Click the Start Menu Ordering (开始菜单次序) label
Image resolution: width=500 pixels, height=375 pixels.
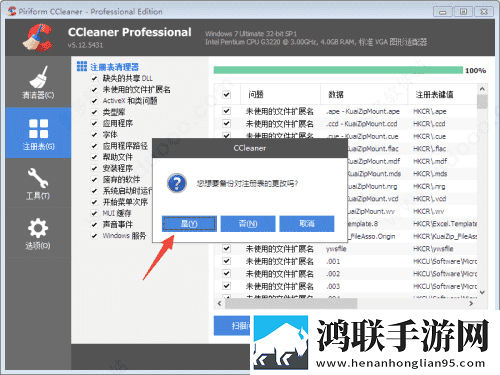[x=125, y=202]
